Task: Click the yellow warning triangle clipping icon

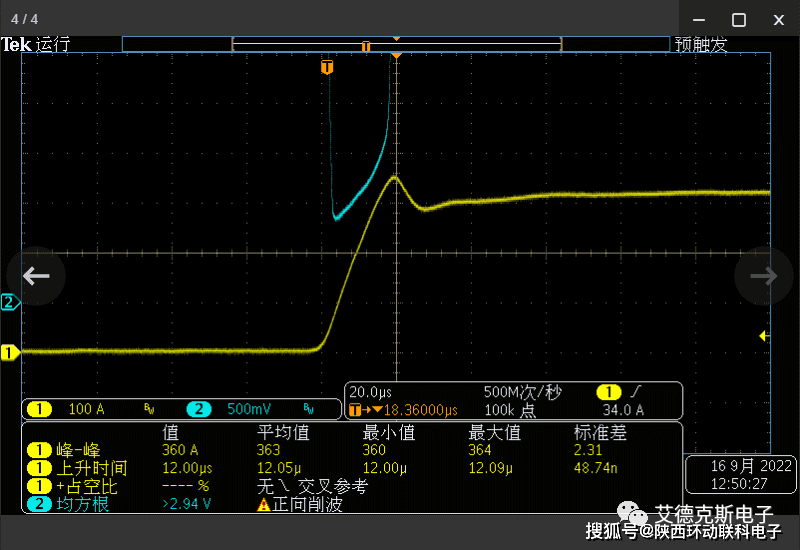Action: (264, 506)
